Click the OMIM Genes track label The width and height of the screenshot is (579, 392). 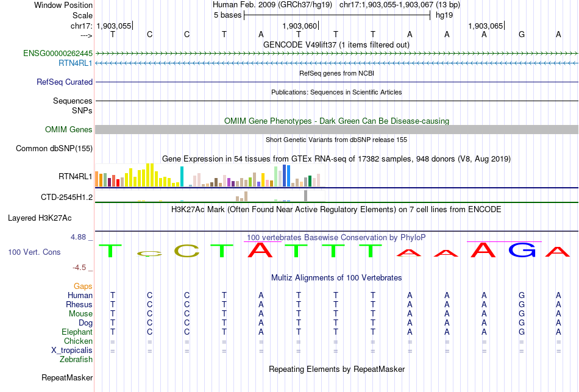point(69,130)
